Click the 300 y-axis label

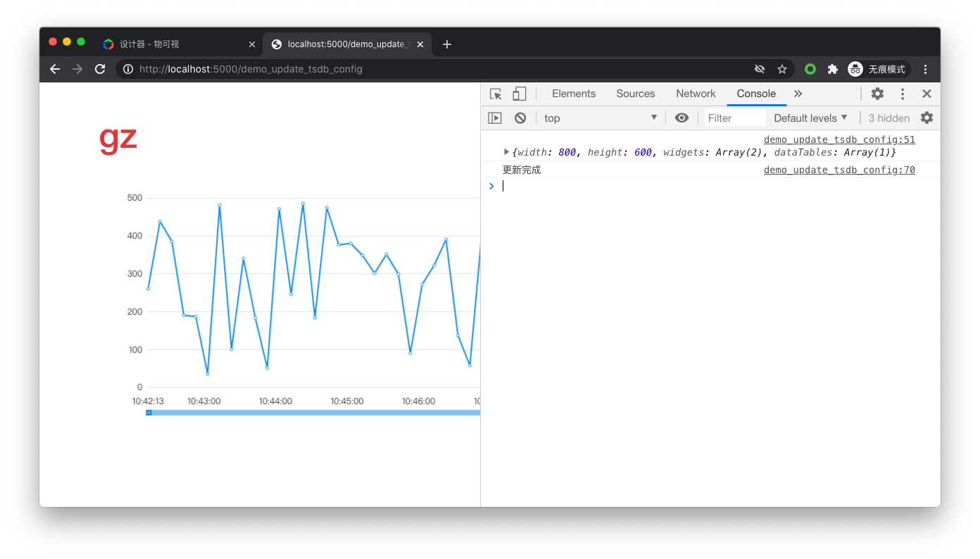pyautogui.click(x=134, y=274)
